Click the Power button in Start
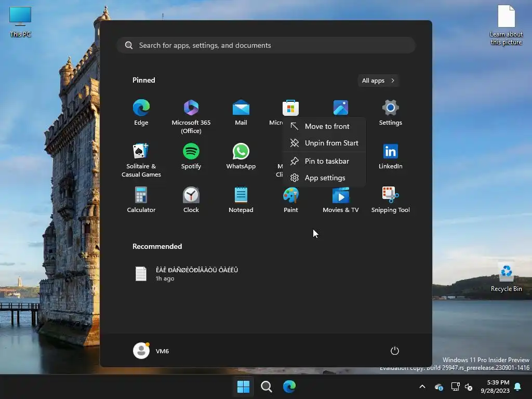 point(395,351)
